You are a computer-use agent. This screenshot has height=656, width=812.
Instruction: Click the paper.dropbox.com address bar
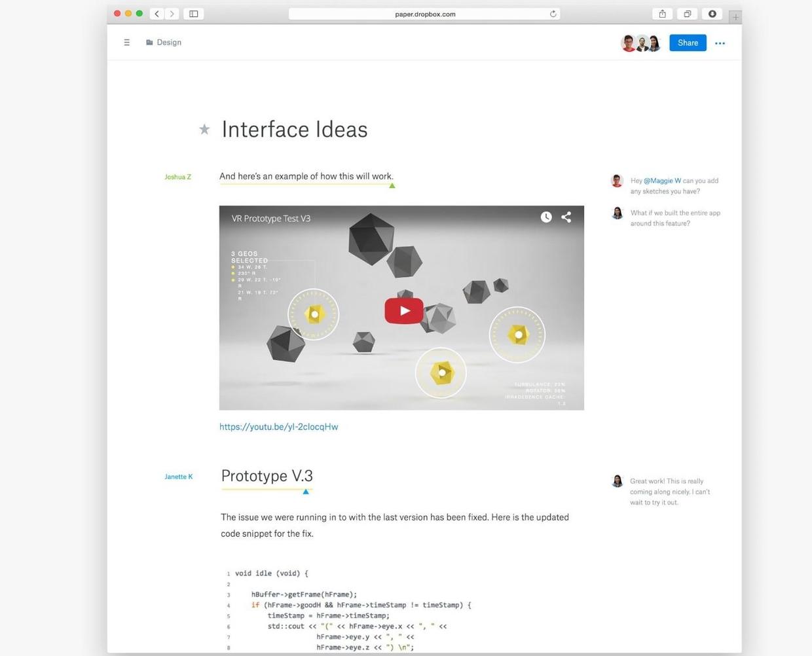click(424, 14)
